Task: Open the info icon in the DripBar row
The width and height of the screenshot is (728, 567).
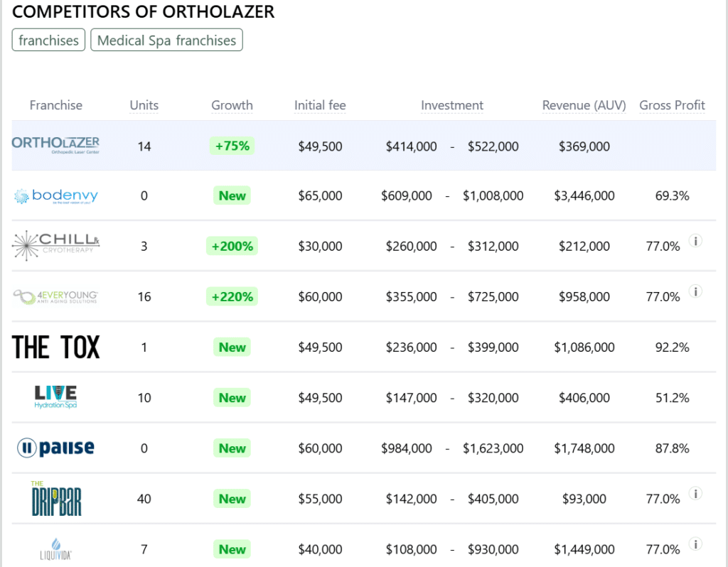Action: tap(695, 494)
